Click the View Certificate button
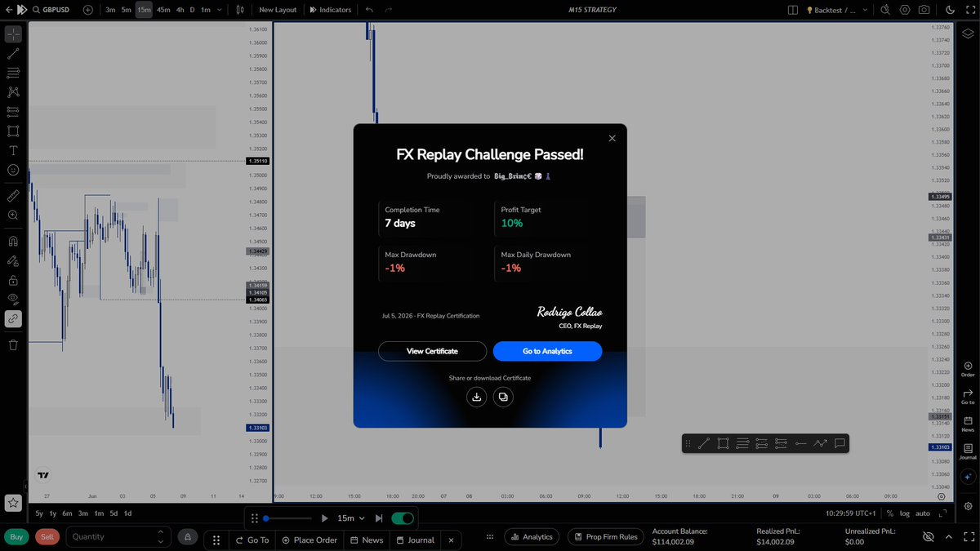 click(x=432, y=351)
